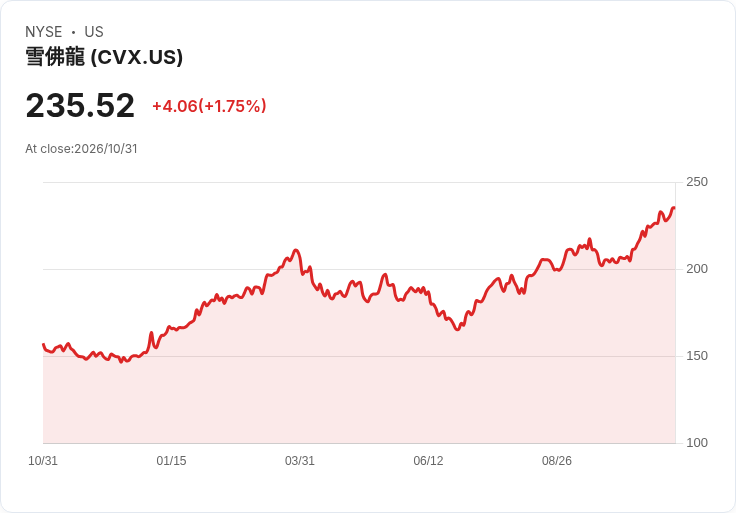Click the 01/15 date axis label
736x513 pixels.
coord(171,461)
